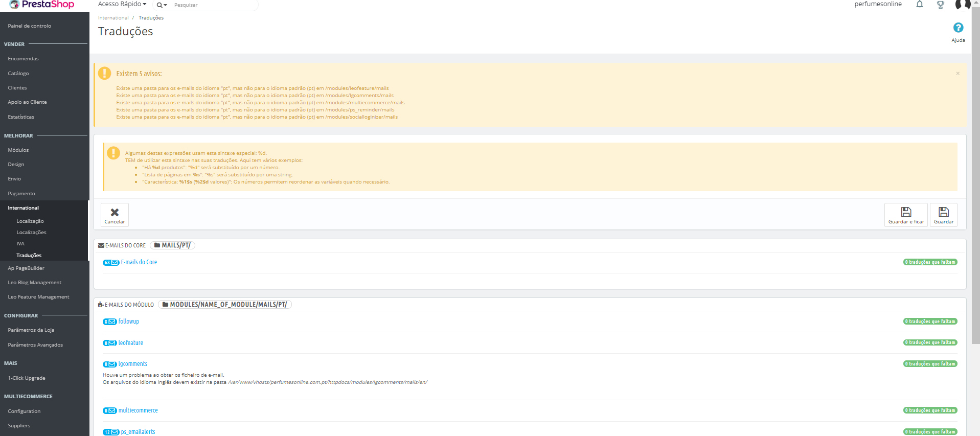Select the Traduções submenu item
This screenshot has height=436, width=980.
tap(29, 256)
